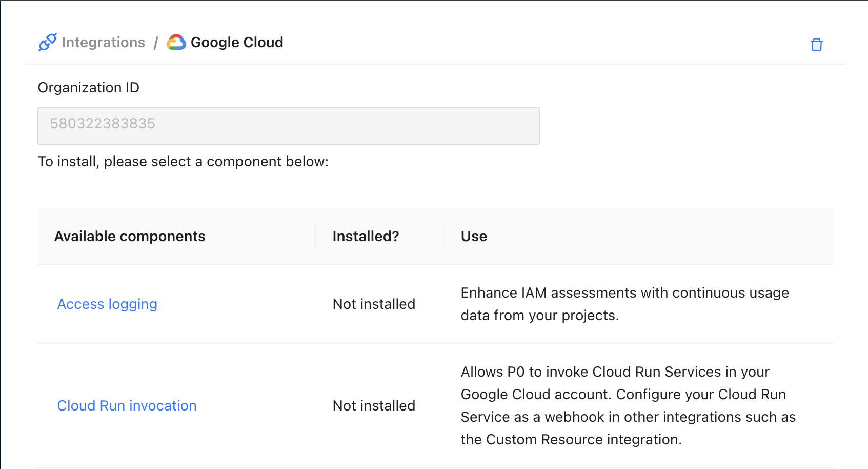Go back to Integrations breadcrumb
The height and width of the screenshot is (469, 868).
click(x=103, y=42)
